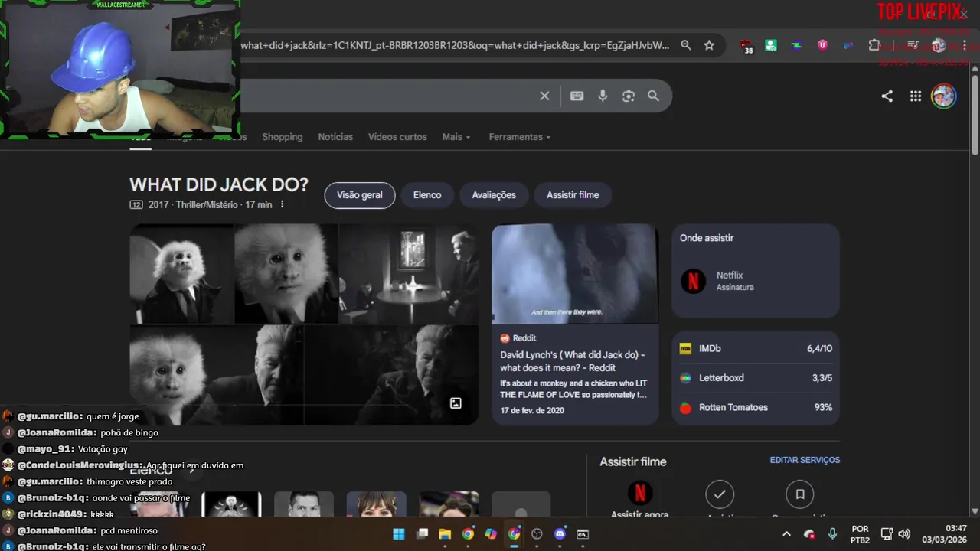980x551 pixels.
Task: Open the on-screen keyboard input tool
Action: coord(577,96)
